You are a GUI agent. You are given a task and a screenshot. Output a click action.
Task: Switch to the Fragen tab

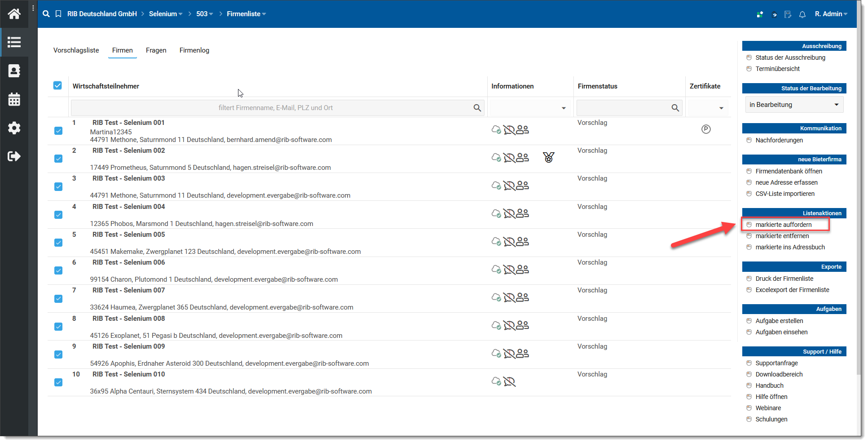(x=156, y=50)
